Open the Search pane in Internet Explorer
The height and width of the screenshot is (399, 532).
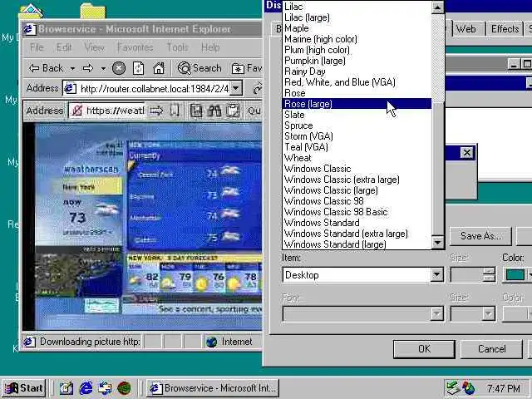(199, 68)
